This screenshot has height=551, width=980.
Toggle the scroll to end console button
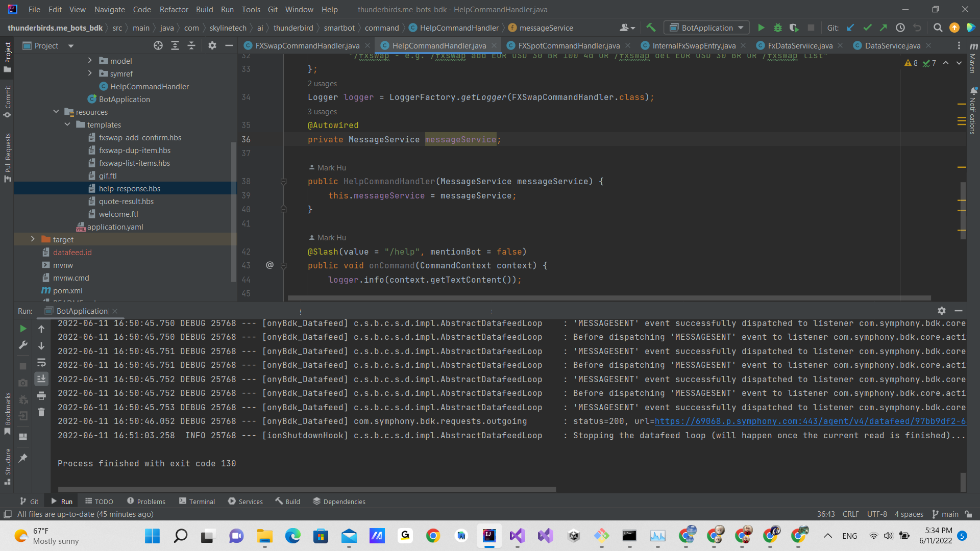[x=41, y=379]
